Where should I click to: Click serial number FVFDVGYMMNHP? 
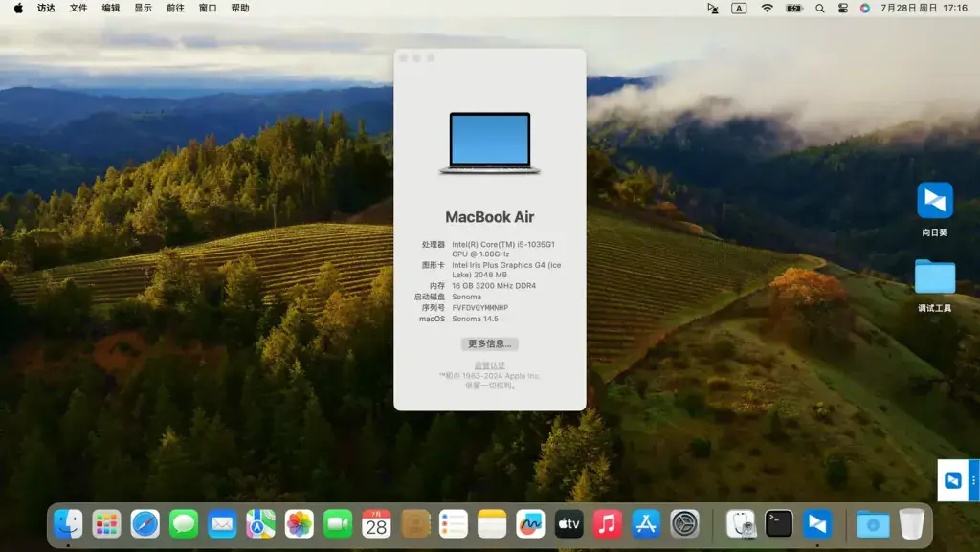click(480, 308)
